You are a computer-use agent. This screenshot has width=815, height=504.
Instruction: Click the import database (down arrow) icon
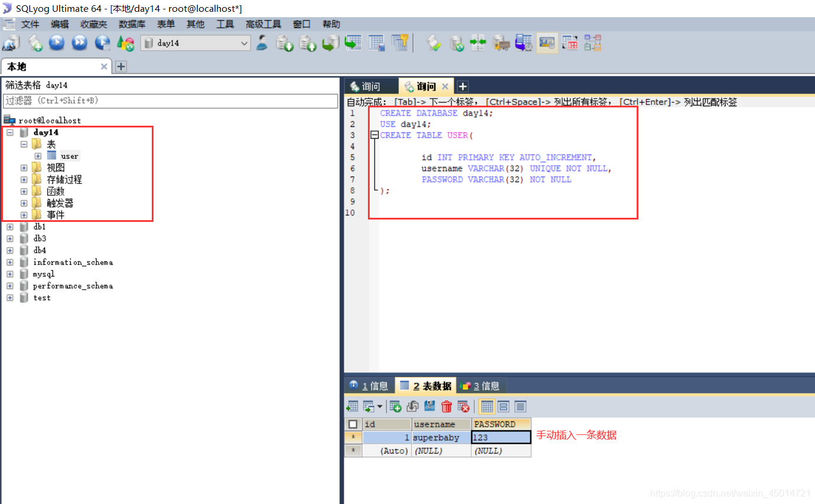[285, 42]
